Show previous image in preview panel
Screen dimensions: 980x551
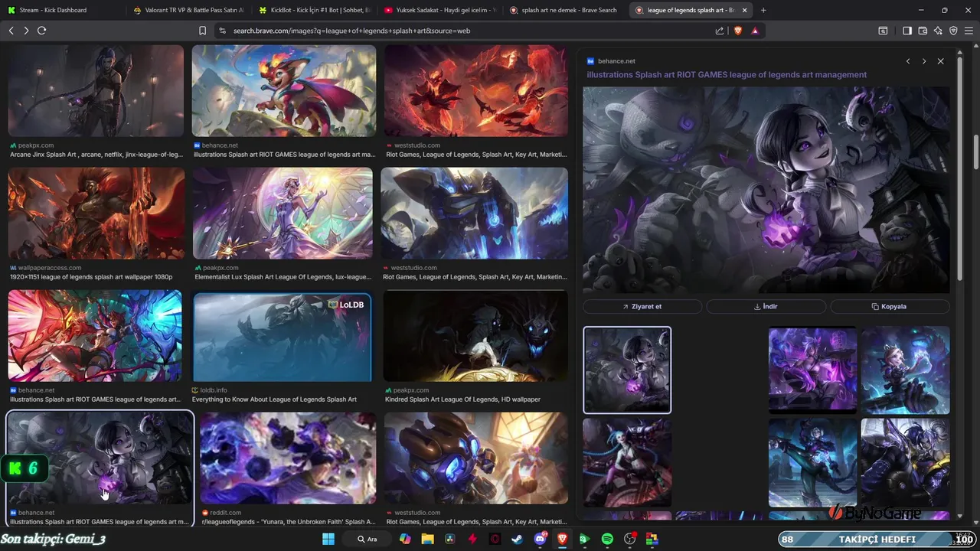click(908, 61)
